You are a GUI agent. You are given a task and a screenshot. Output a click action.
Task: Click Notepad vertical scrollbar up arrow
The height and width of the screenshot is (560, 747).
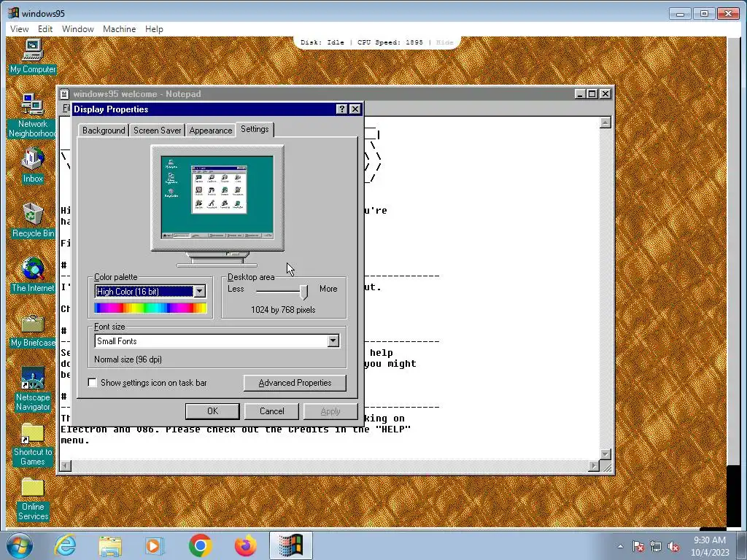coord(605,122)
